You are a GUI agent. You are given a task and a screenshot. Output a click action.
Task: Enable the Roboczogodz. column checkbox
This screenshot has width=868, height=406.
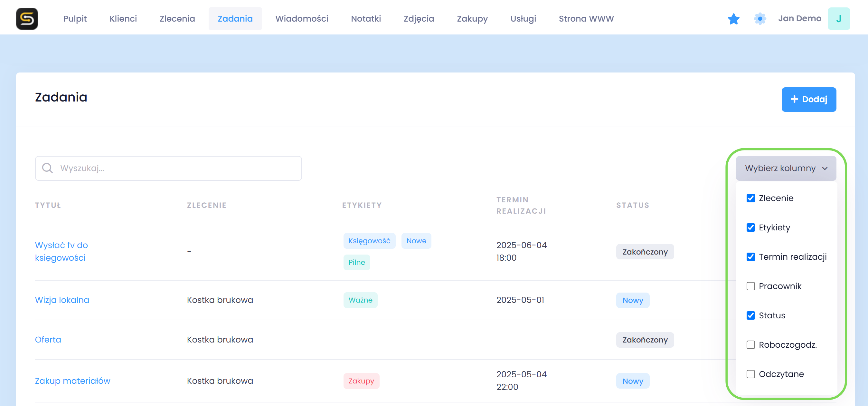(750, 345)
